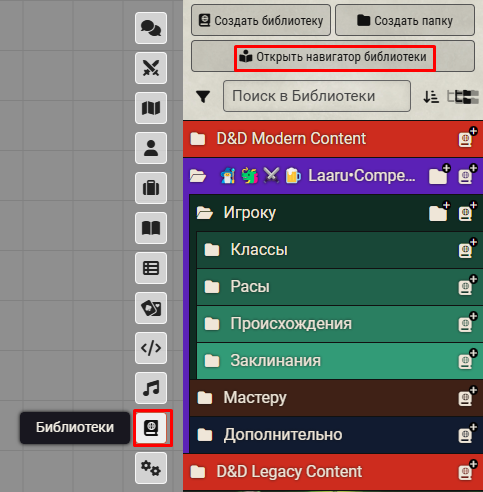Open the Journal open-book tab
Image resolution: width=483 pixels, height=492 pixels.
151,228
